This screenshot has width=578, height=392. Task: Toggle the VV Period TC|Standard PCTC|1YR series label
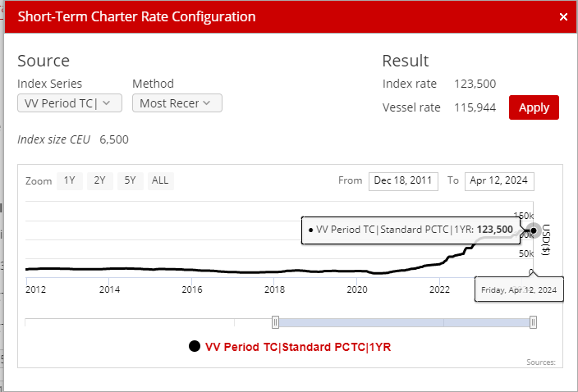tap(298, 347)
